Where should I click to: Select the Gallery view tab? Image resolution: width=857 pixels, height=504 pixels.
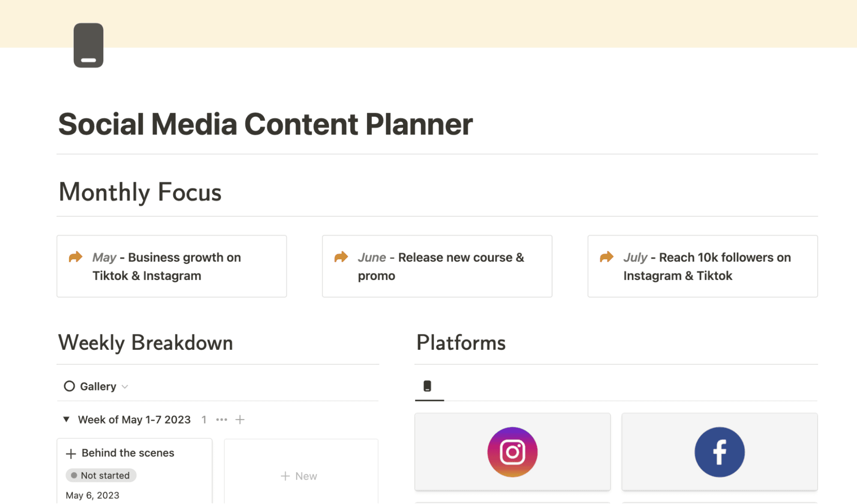97,386
